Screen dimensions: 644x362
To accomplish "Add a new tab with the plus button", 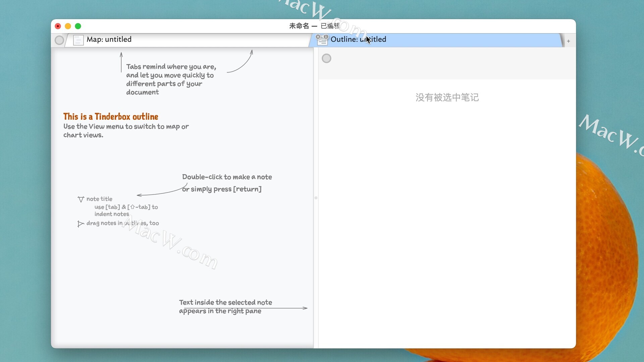I will click(x=569, y=41).
